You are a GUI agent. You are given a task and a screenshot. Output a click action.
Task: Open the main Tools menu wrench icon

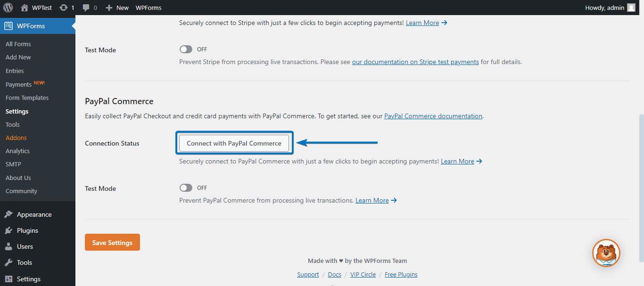tap(8, 262)
